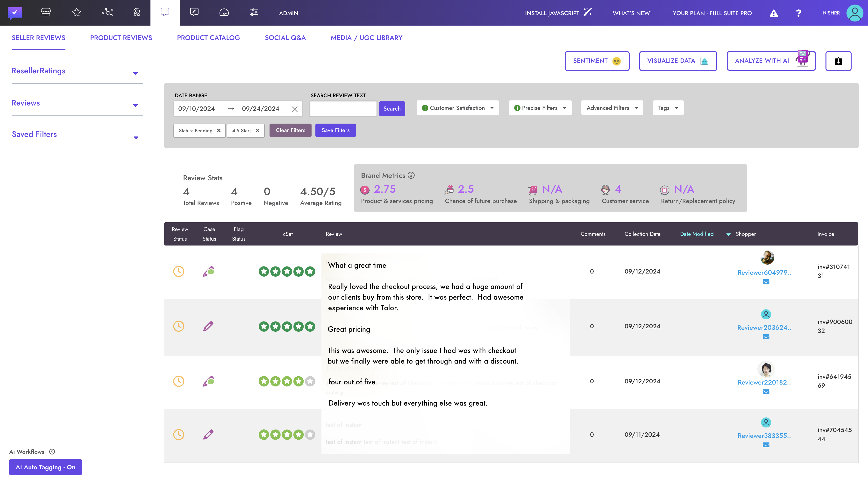This screenshot has height=491, width=868.
Task: Click the five-star cSat rating in Reviewer604979 row
Action: (287, 272)
